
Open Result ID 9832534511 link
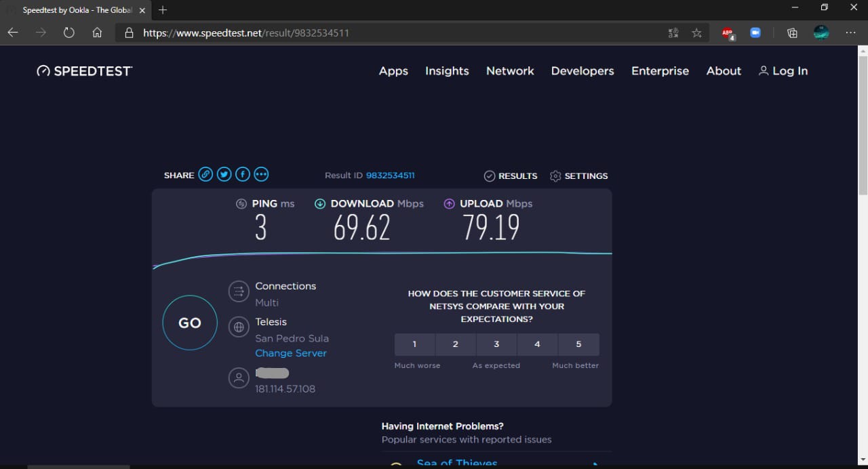pyautogui.click(x=390, y=176)
